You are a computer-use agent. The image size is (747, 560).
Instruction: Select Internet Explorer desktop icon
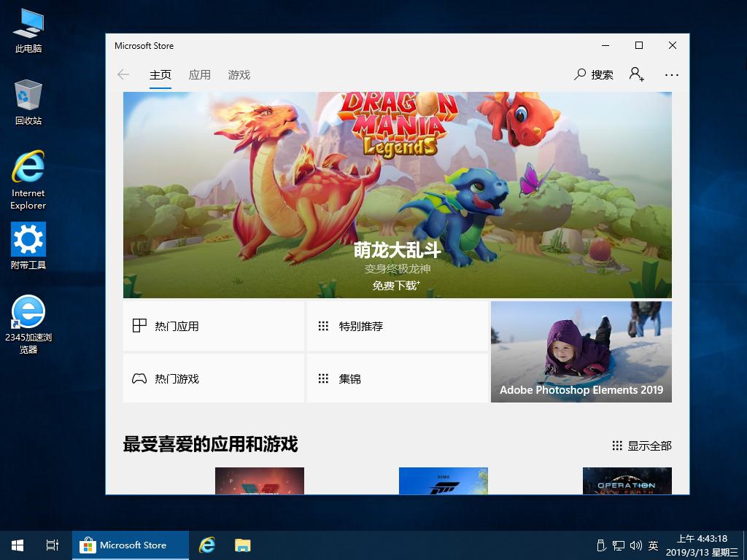(x=28, y=180)
